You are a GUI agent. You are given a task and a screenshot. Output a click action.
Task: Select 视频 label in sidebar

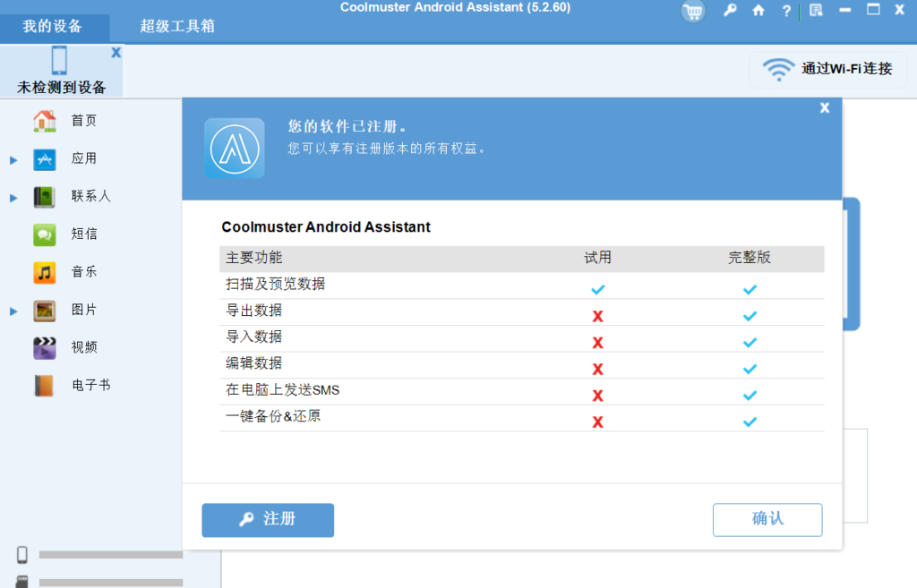pos(84,347)
